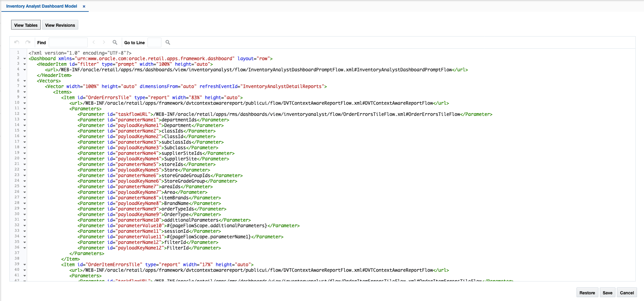Click the Cancel button
Image resolution: width=644 pixels, height=301 pixels.
click(627, 293)
